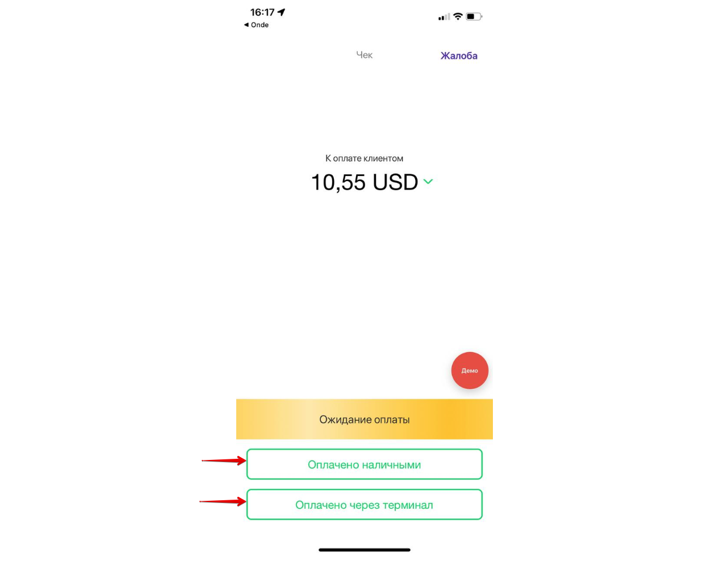The height and width of the screenshot is (561, 728).
Task: Tap the cellular signal bars icon
Action: [x=444, y=17]
